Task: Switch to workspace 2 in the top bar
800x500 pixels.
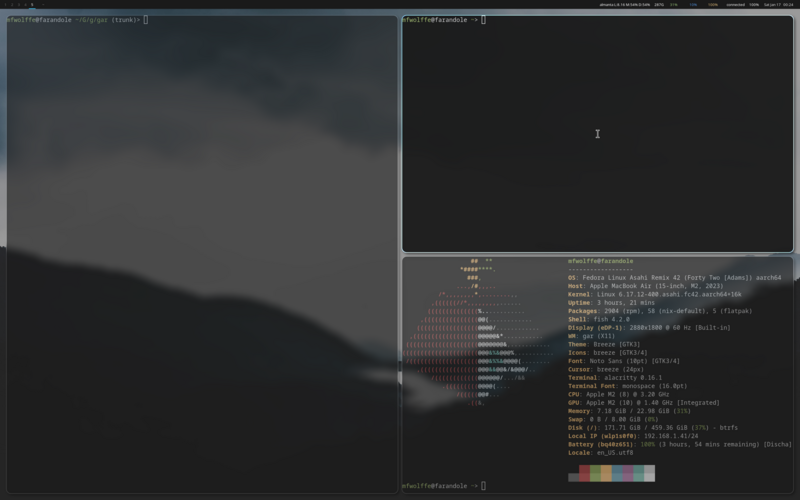Action: click(12, 5)
